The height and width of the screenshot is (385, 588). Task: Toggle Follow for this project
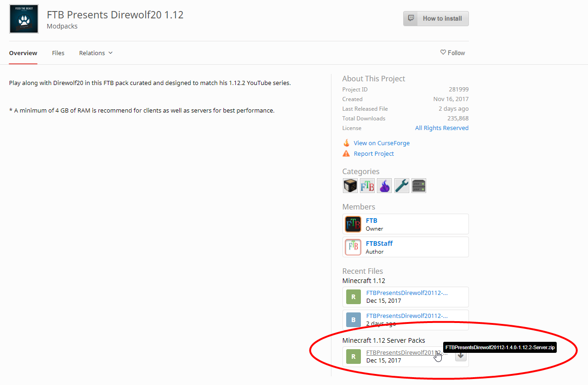click(452, 53)
